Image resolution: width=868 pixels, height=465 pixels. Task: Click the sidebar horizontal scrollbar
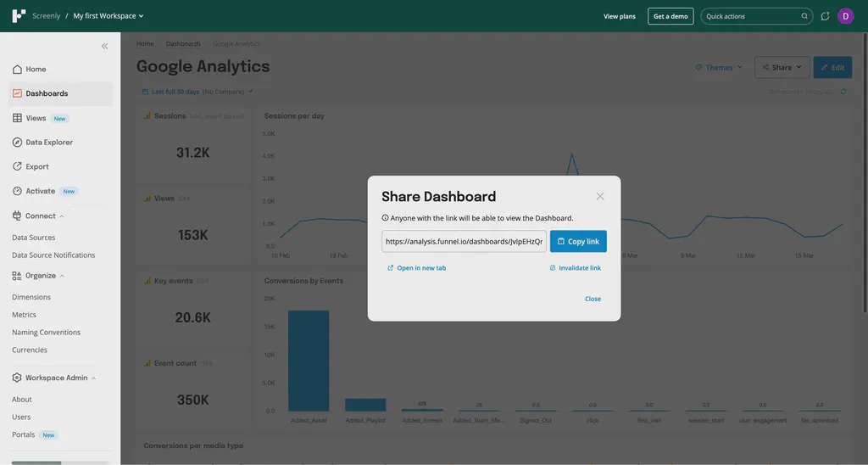tap(36, 462)
